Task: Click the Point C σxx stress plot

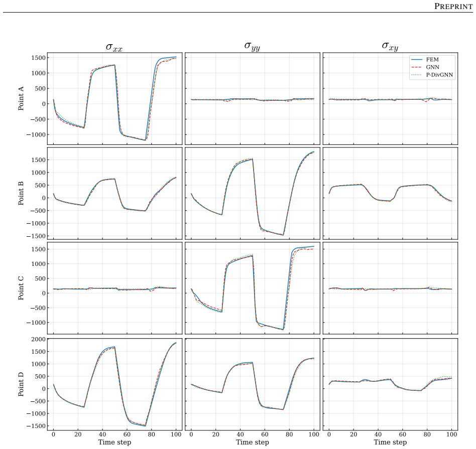Action: click(x=115, y=288)
